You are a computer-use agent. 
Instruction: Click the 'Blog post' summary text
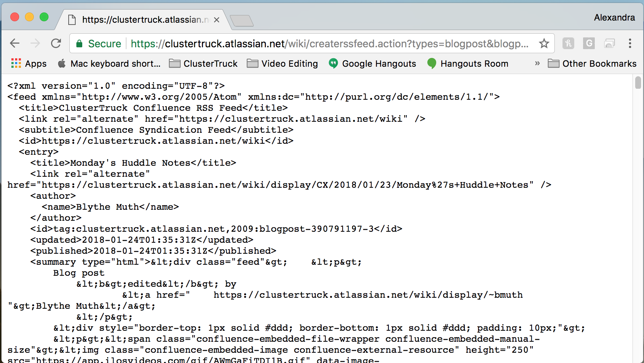tap(79, 273)
